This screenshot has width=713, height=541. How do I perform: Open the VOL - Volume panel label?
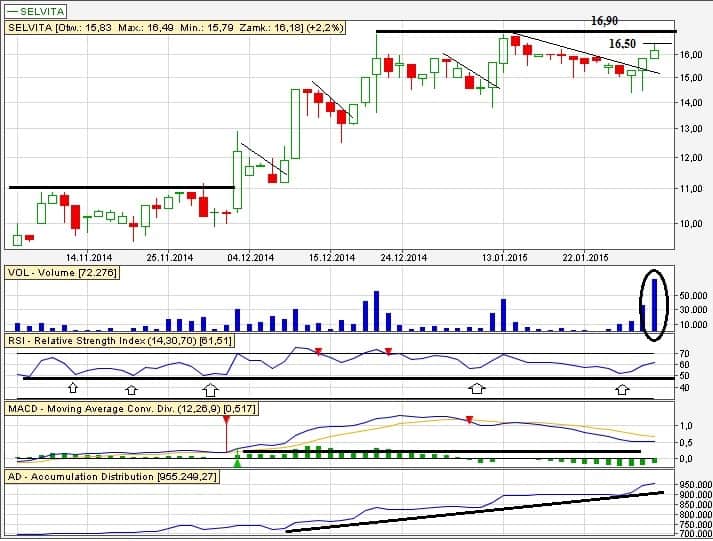(62, 273)
